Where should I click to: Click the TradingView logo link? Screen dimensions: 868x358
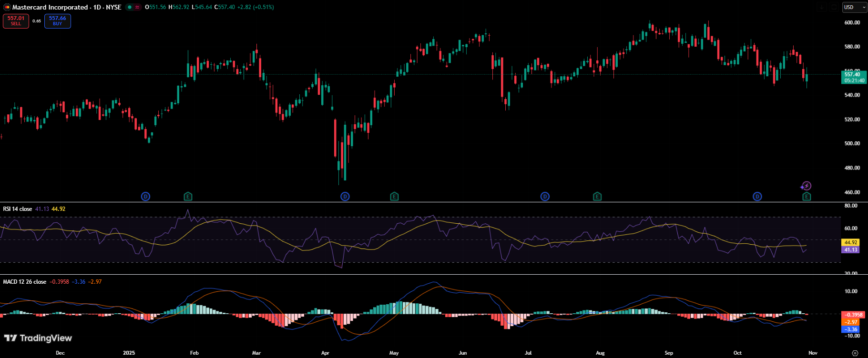38,338
